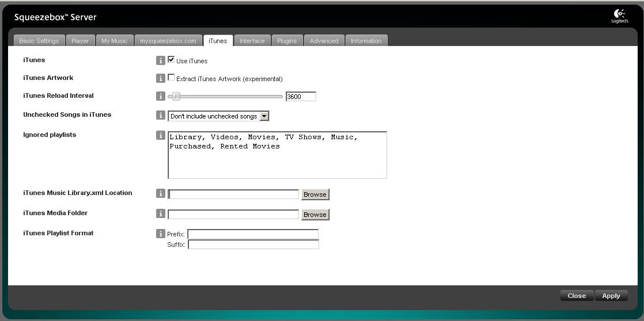
Task: Click the iTunes Reload Interval slider handle
Action: (x=176, y=97)
